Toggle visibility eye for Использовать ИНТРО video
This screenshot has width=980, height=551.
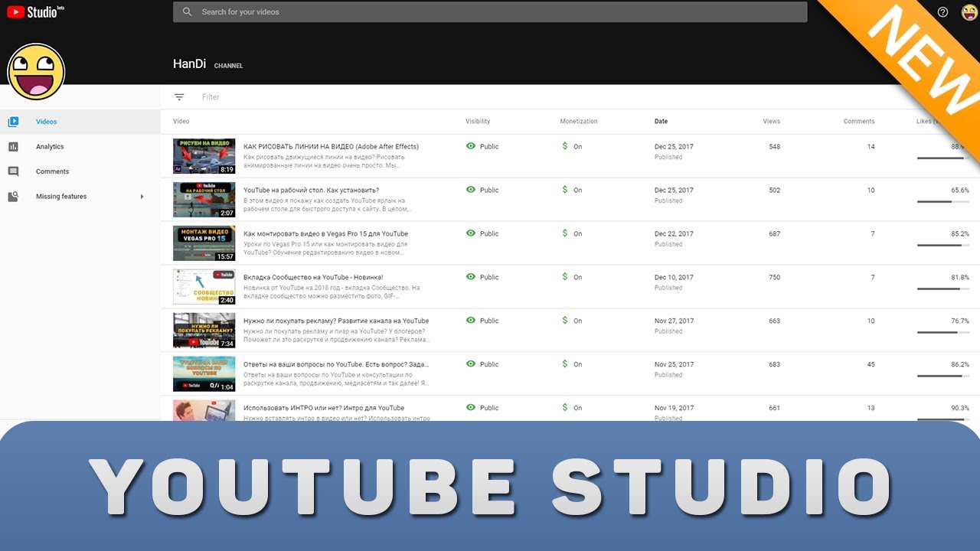(471, 408)
